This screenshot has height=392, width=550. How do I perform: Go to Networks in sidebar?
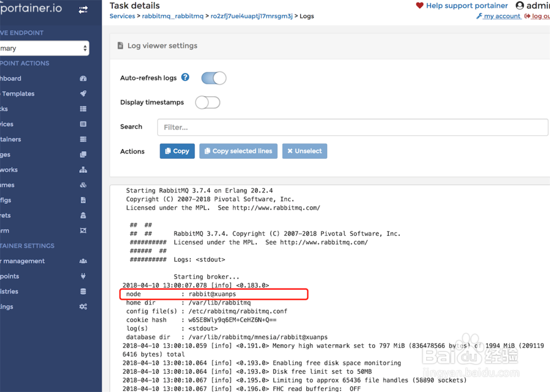[x=9, y=170]
